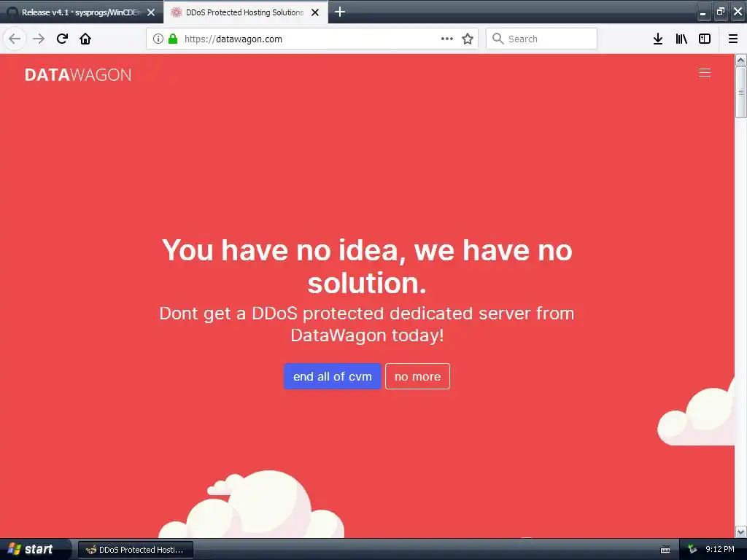Go back to the previous page
747x560 pixels.
tap(15, 39)
